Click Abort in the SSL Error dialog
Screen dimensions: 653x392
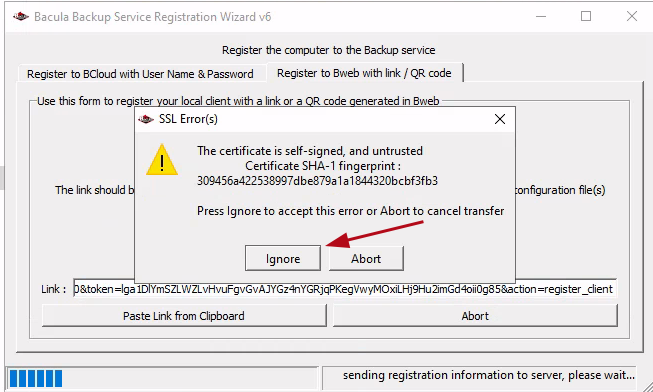(366, 259)
